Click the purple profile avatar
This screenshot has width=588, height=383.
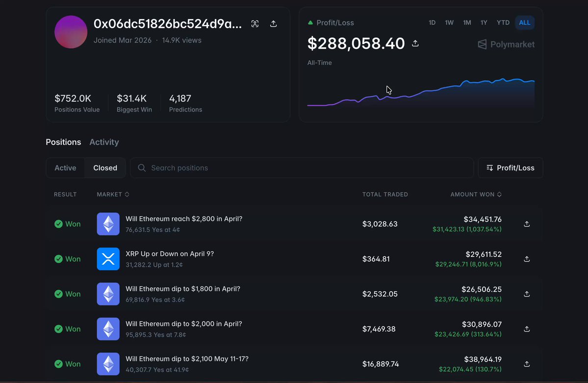coord(71,32)
